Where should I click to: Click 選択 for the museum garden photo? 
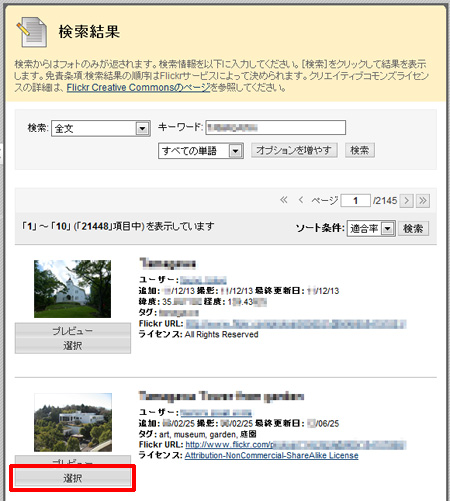[73, 478]
